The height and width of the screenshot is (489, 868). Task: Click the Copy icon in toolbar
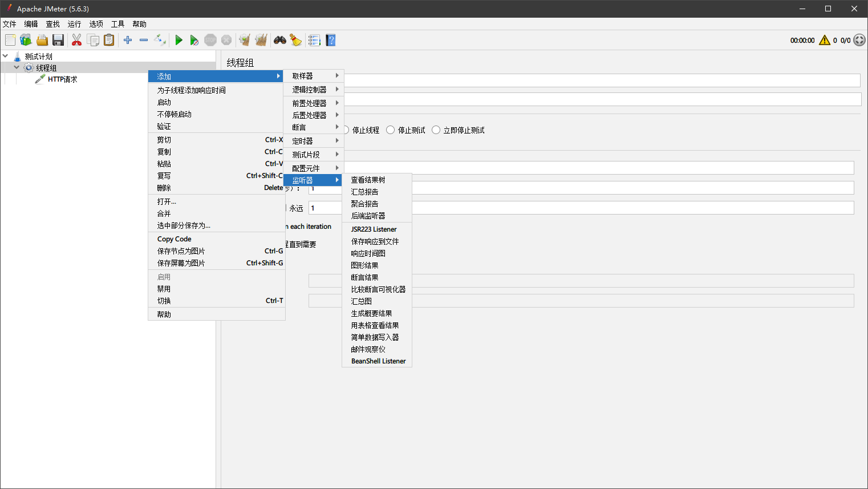[93, 40]
